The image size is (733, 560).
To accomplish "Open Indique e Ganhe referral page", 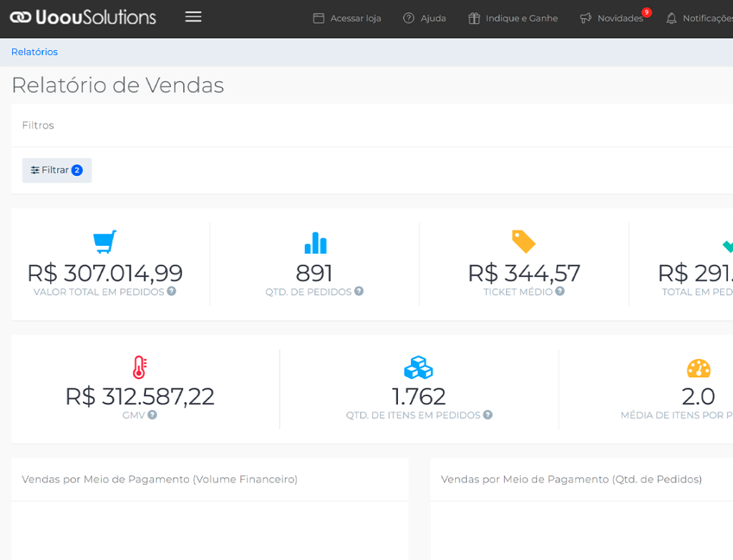I will [513, 18].
